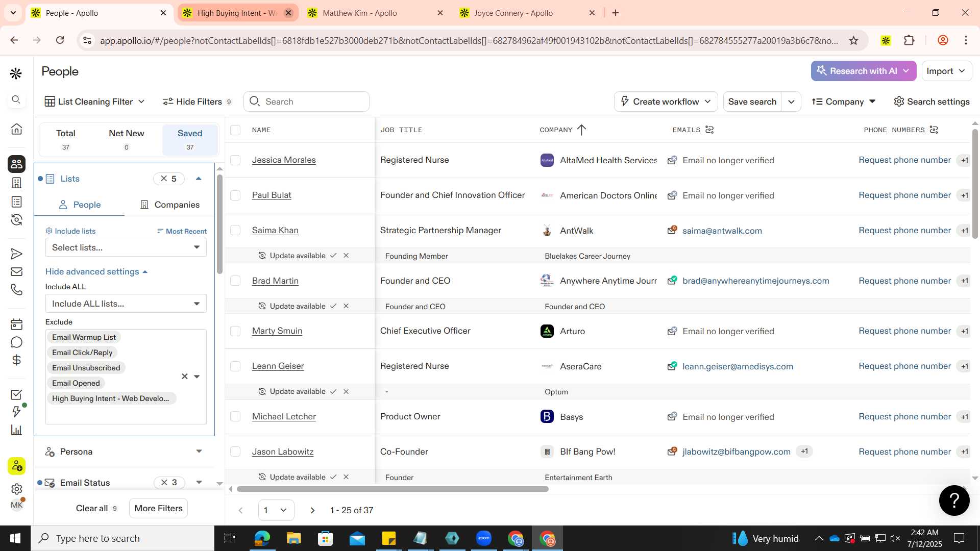Open Lists via sidebar list icon

click(x=16, y=202)
